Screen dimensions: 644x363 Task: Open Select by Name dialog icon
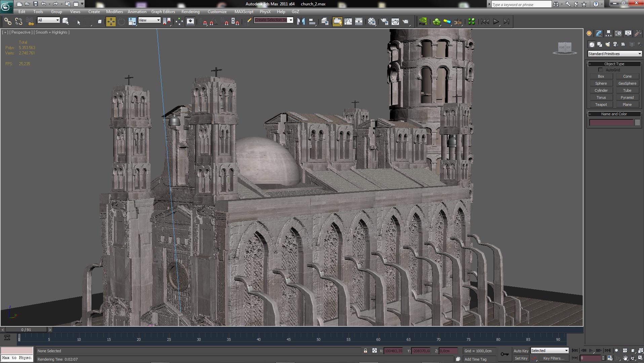[77, 22]
